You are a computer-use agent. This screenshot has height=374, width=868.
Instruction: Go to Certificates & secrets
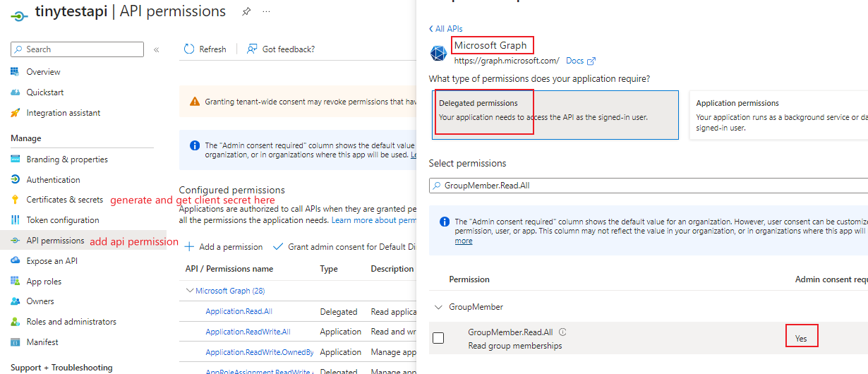coord(65,200)
